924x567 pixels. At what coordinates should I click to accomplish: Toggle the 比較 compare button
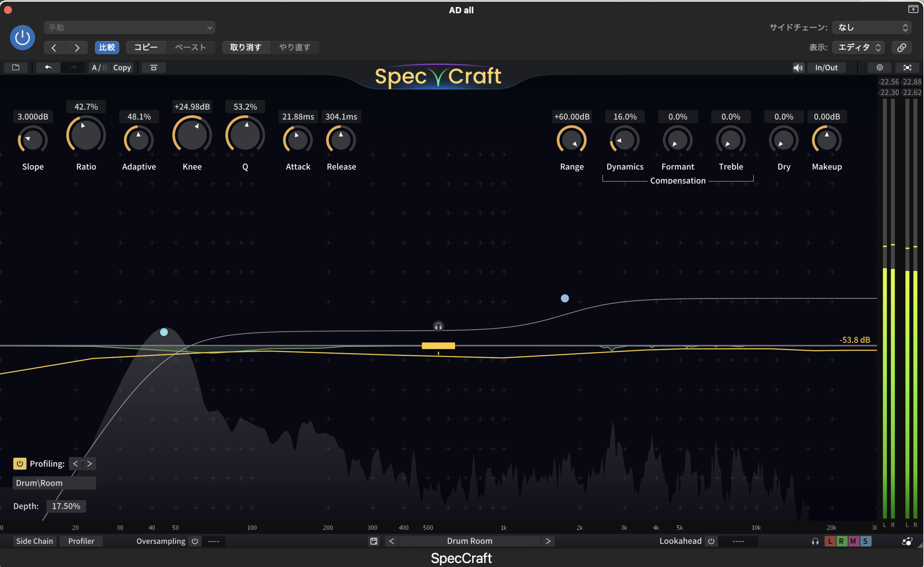[x=107, y=47]
